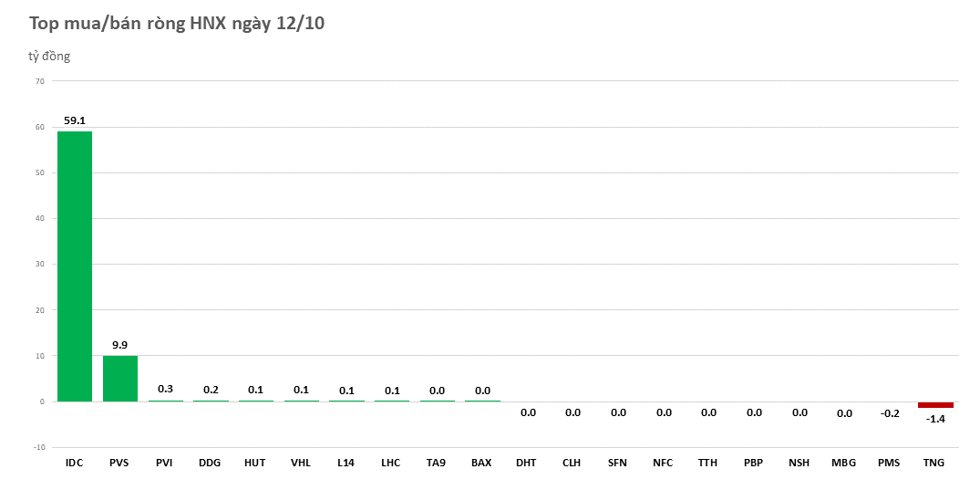This screenshot has height=490, width=980.
Task: Click the PVS axis label
Action: [x=119, y=463]
